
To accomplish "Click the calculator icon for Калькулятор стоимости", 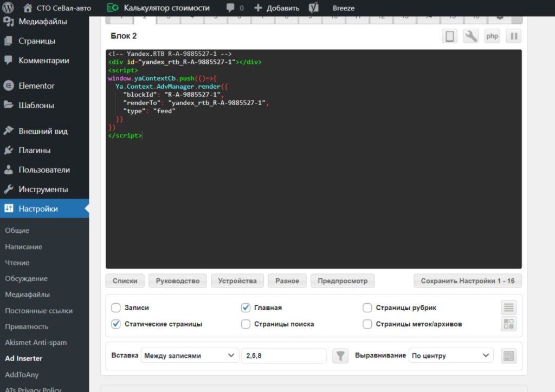I will tap(113, 8).
